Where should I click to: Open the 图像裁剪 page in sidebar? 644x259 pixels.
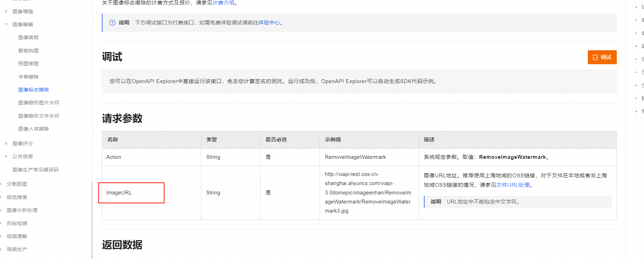[28, 37]
